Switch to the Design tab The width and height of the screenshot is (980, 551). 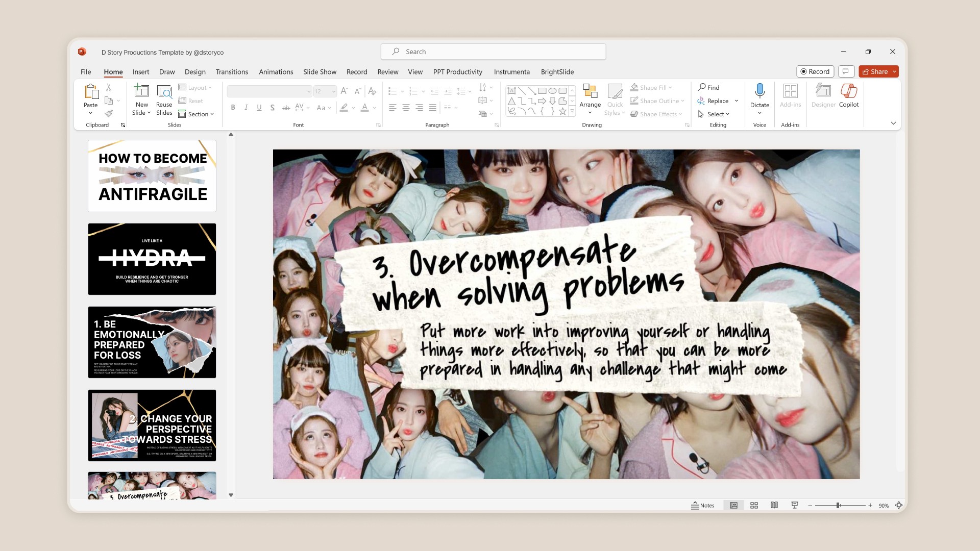point(195,72)
